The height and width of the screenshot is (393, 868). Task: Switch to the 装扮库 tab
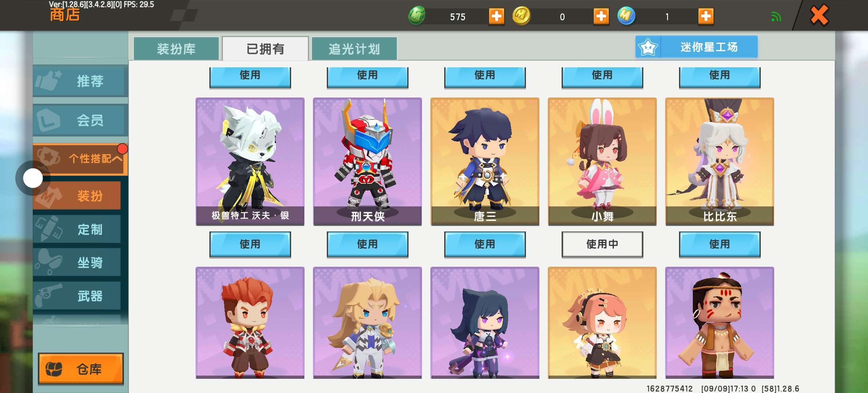(176, 48)
